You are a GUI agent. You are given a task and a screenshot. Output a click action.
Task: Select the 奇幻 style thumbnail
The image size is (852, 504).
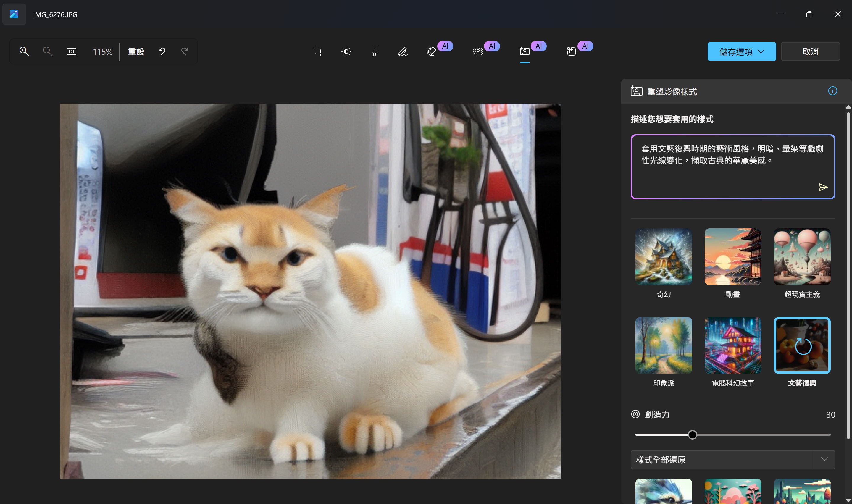click(x=664, y=257)
